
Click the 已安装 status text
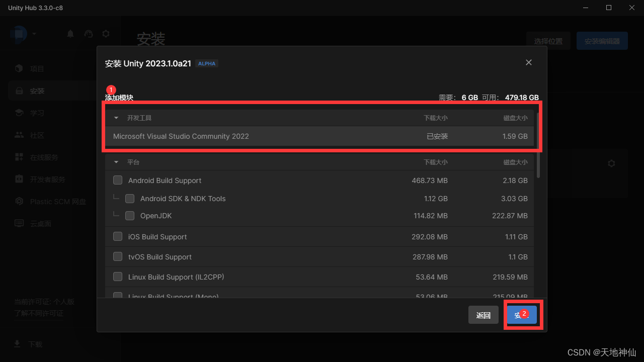[x=437, y=136]
